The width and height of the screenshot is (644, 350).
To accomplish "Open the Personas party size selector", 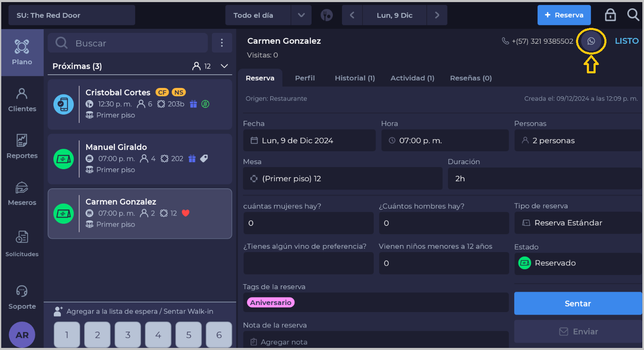I will 578,140.
